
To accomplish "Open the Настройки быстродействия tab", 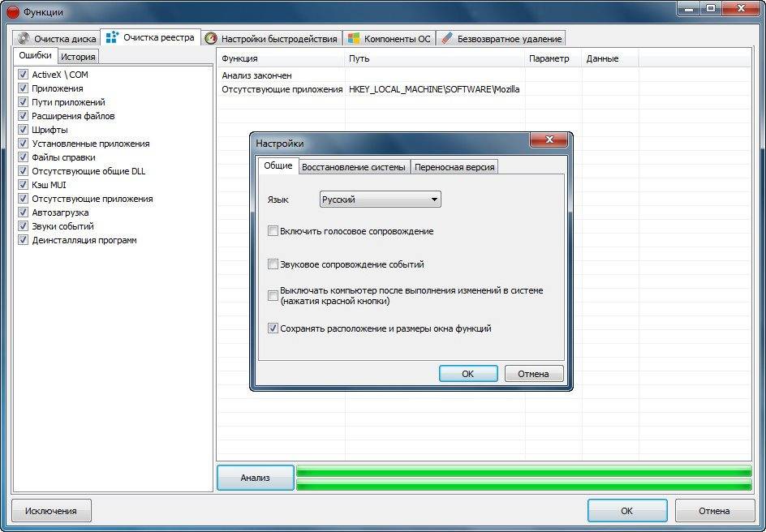I will point(272,39).
